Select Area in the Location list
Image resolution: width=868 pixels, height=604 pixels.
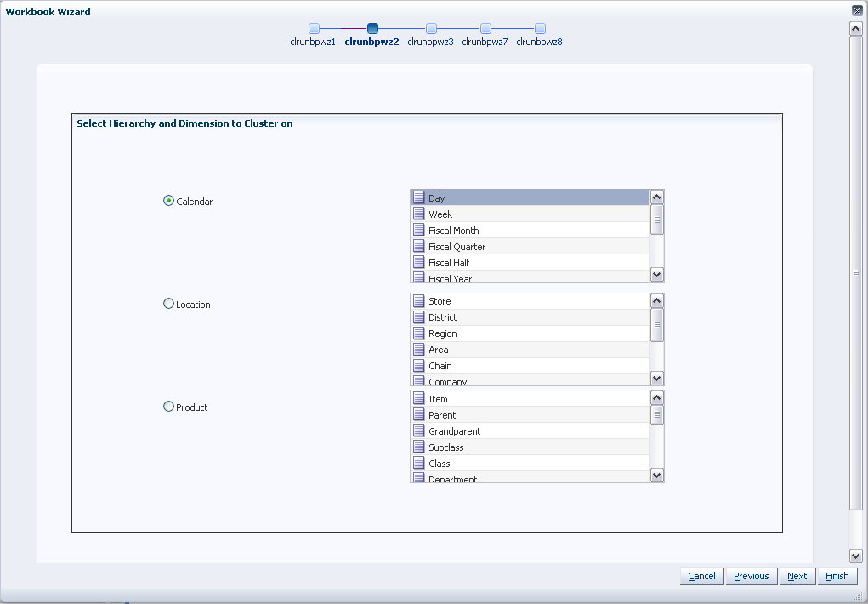tap(530, 349)
